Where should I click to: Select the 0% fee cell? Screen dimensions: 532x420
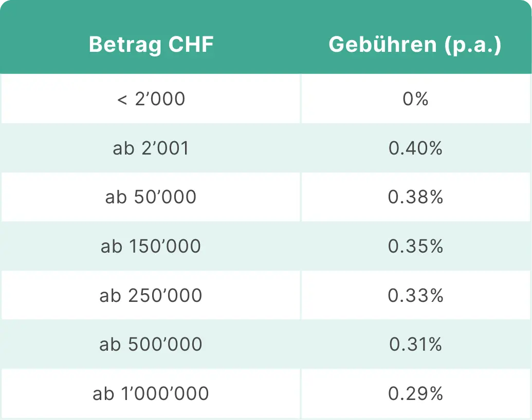click(415, 99)
